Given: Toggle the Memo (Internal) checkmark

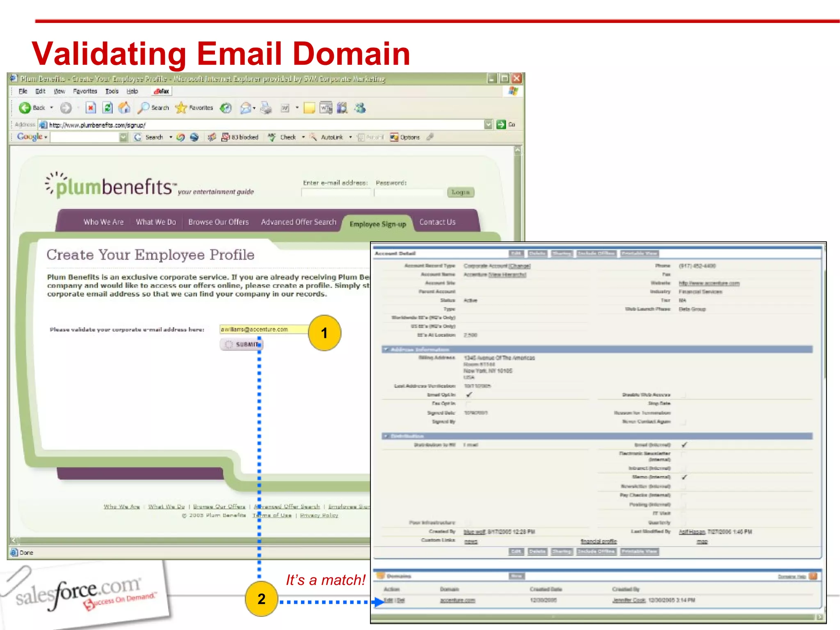Looking at the screenshot, I should tap(684, 477).
